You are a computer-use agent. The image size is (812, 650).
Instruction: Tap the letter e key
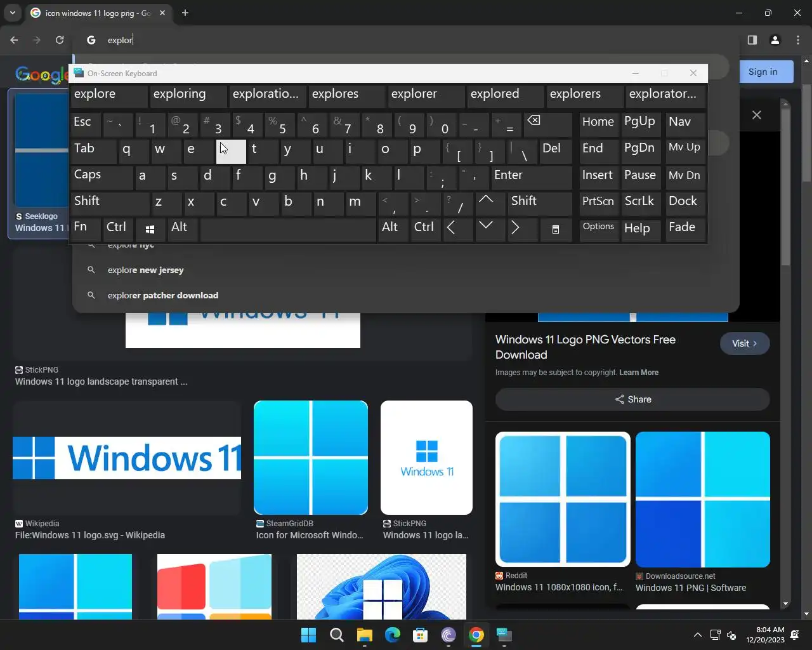(198, 151)
